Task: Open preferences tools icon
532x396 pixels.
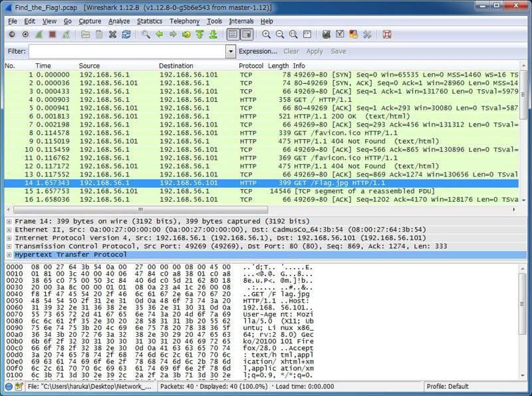Action: click(x=367, y=35)
